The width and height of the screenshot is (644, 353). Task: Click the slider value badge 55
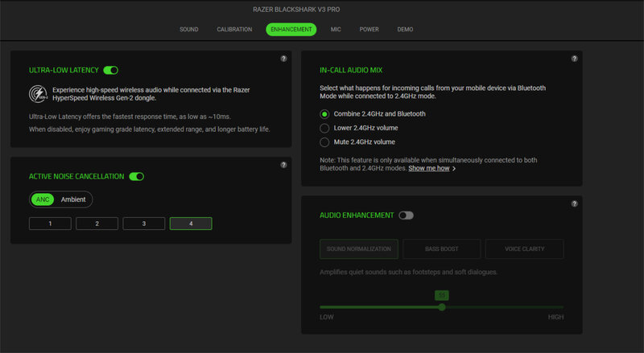tap(441, 295)
